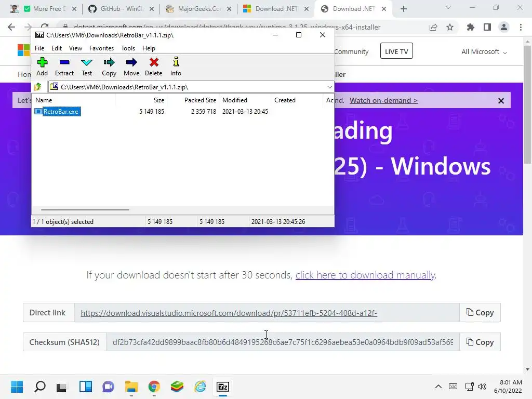Go back in Chrome browser
The height and width of the screenshot is (399, 532).
tap(11, 27)
